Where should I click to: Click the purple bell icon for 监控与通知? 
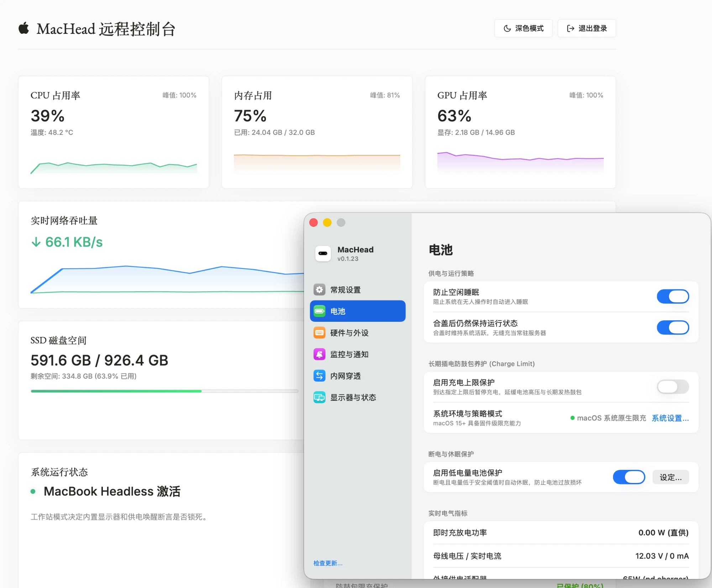(319, 354)
